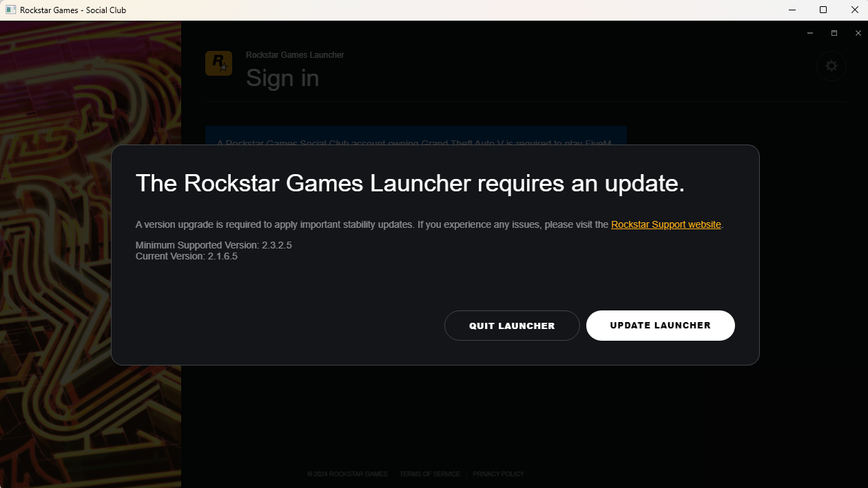Open the settings gear icon

click(831, 66)
